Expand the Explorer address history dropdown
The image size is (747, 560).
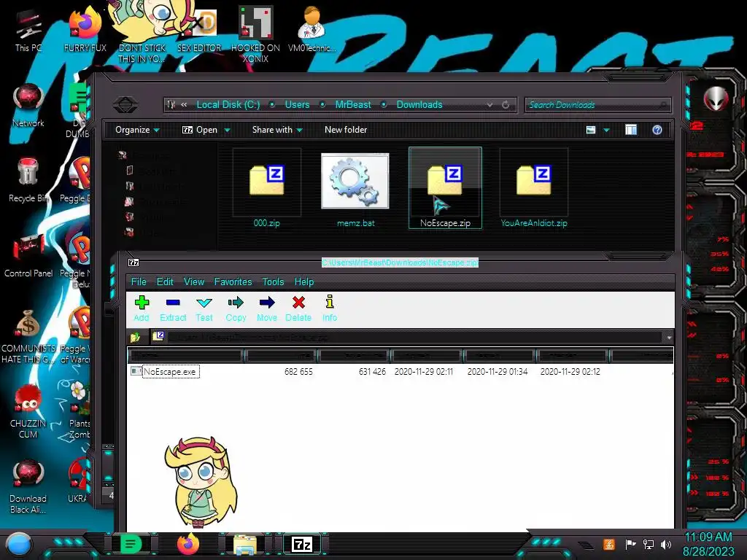pos(489,105)
